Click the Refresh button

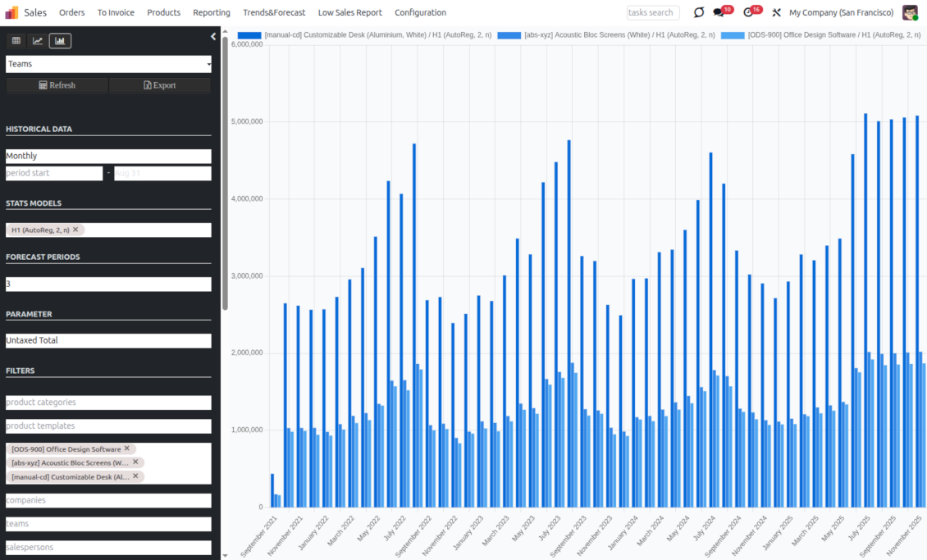[x=57, y=85]
